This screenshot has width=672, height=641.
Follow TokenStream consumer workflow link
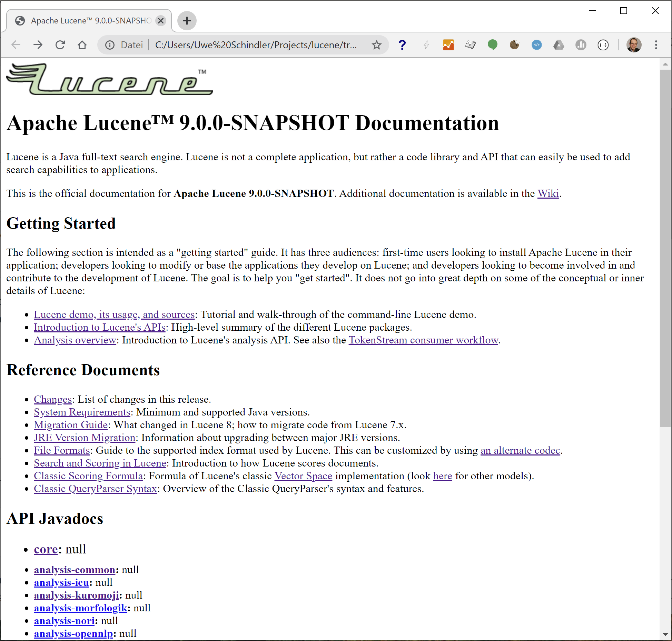pos(423,340)
